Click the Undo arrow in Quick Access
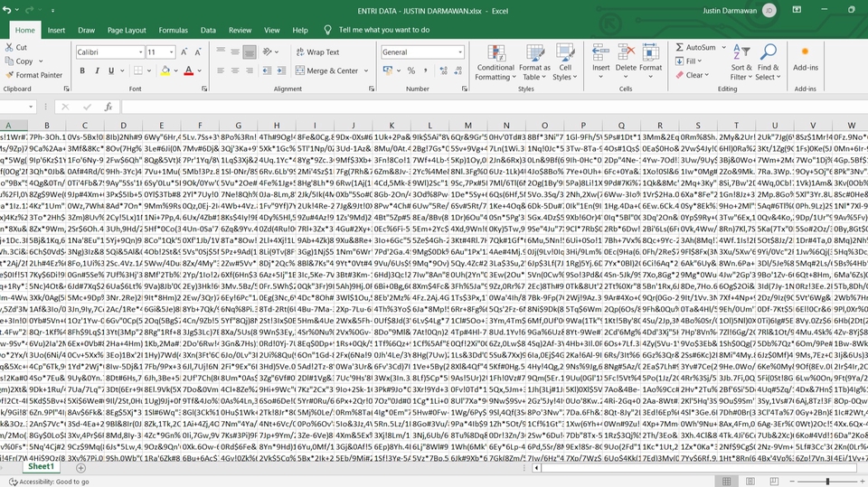The height and width of the screenshot is (487, 868). tap(6, 10)
